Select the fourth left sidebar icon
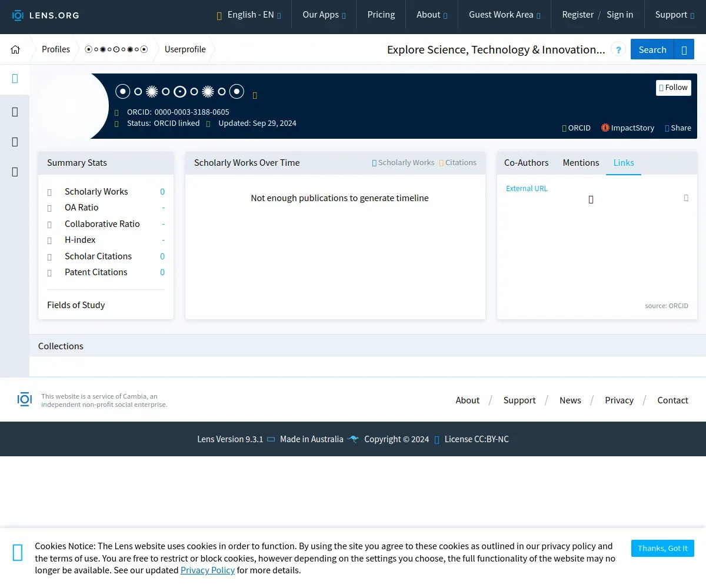The image size is (706, 588). tap(15, 172)
